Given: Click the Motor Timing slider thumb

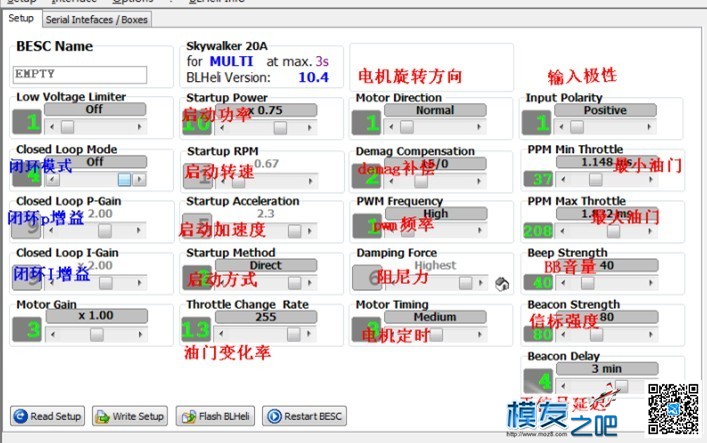Looking at the screenshot, I should pyautogui.click(x=436, y=334).
